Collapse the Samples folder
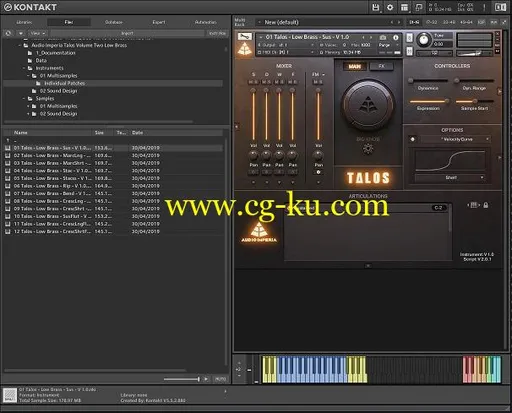 click(x=24, y=99)
